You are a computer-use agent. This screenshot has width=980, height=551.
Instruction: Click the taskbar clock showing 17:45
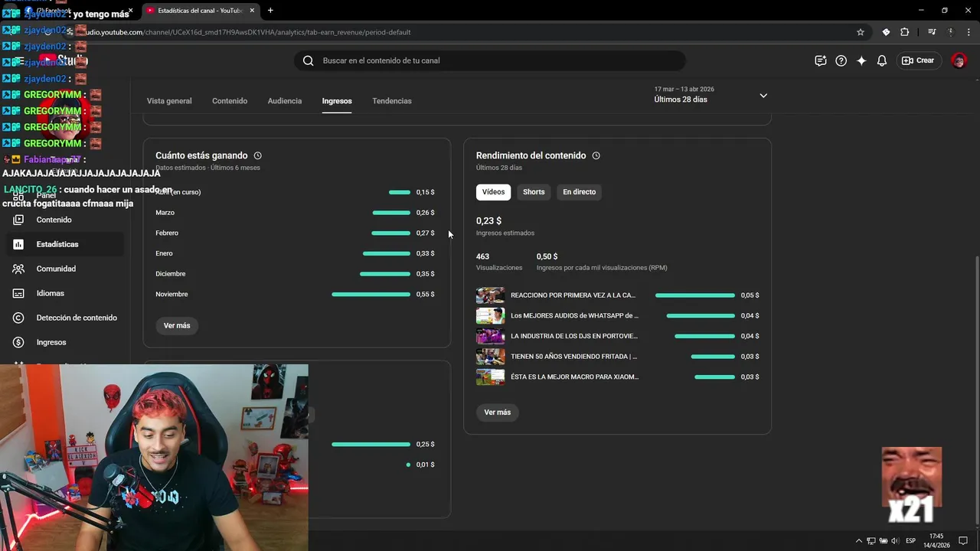[937, 540]
